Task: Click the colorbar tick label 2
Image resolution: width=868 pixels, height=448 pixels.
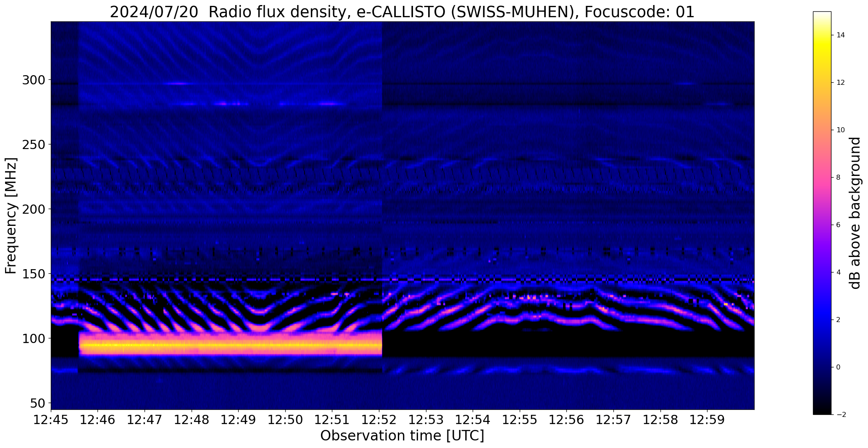Action: (839, 320)
